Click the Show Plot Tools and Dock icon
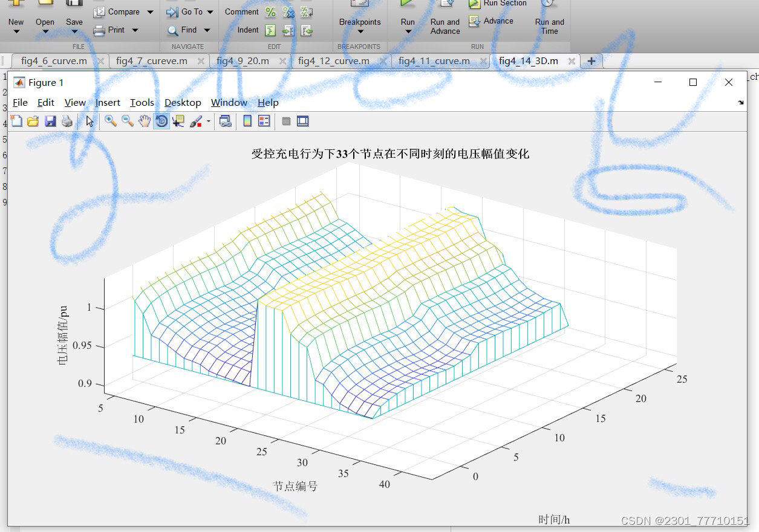This screenshot has width=759, height=532. click(x=303, y=122)
